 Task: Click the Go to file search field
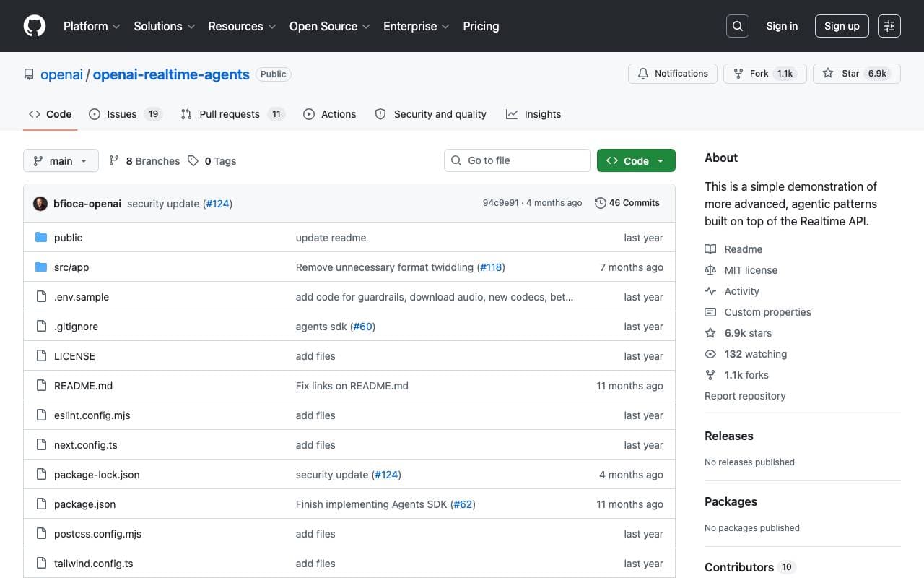click(x=518, y=160)
